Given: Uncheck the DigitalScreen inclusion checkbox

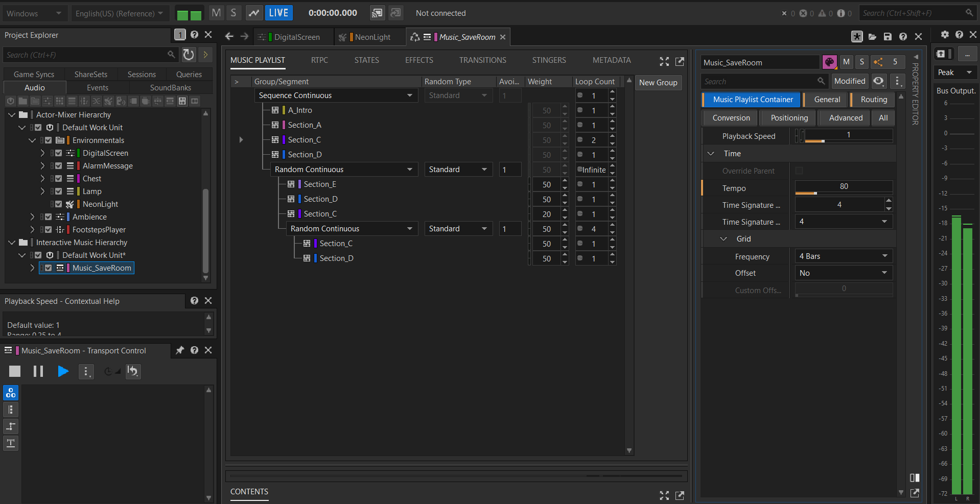Looking at the screenshot, I should (59, 153).
